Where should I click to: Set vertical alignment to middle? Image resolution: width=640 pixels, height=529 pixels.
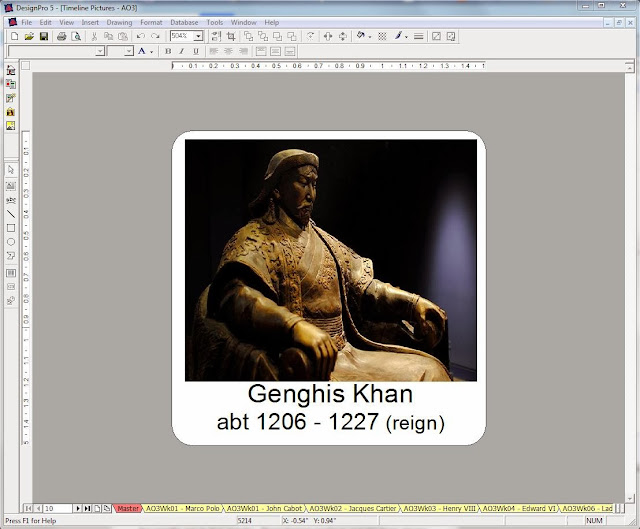(x=275, y=51)
